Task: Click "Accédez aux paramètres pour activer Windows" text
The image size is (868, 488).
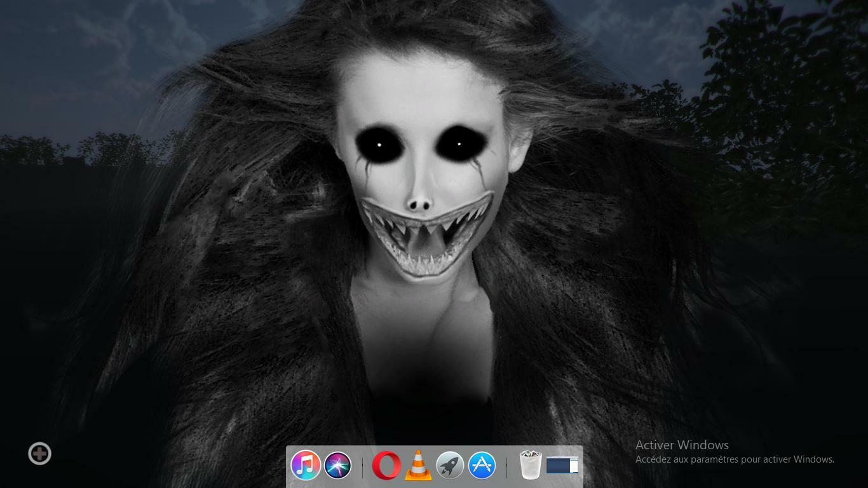Action: click(x=735, y=459)
